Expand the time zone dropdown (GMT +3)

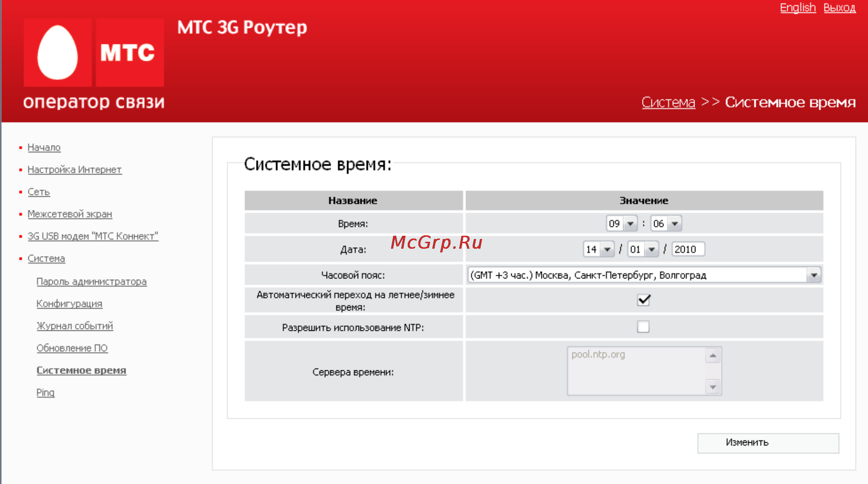point(644,275)
